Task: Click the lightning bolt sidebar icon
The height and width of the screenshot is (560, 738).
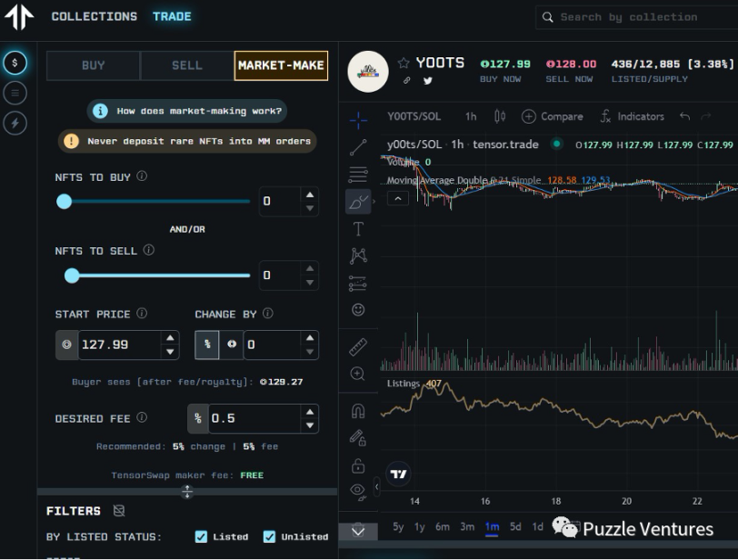Action: (x=15, y=123)
